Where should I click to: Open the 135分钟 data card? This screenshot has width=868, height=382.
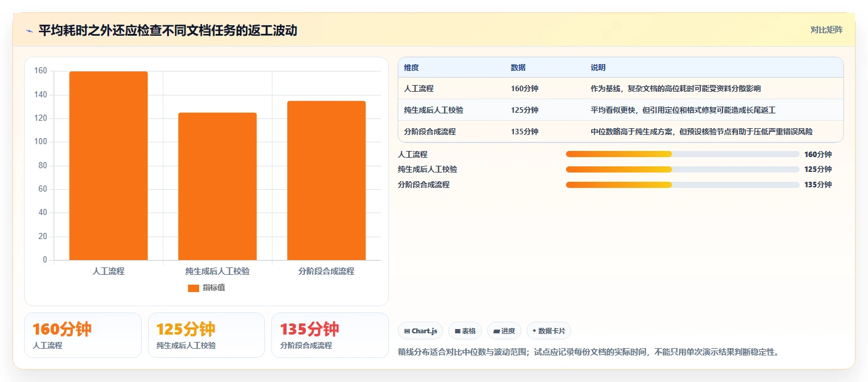330,335
